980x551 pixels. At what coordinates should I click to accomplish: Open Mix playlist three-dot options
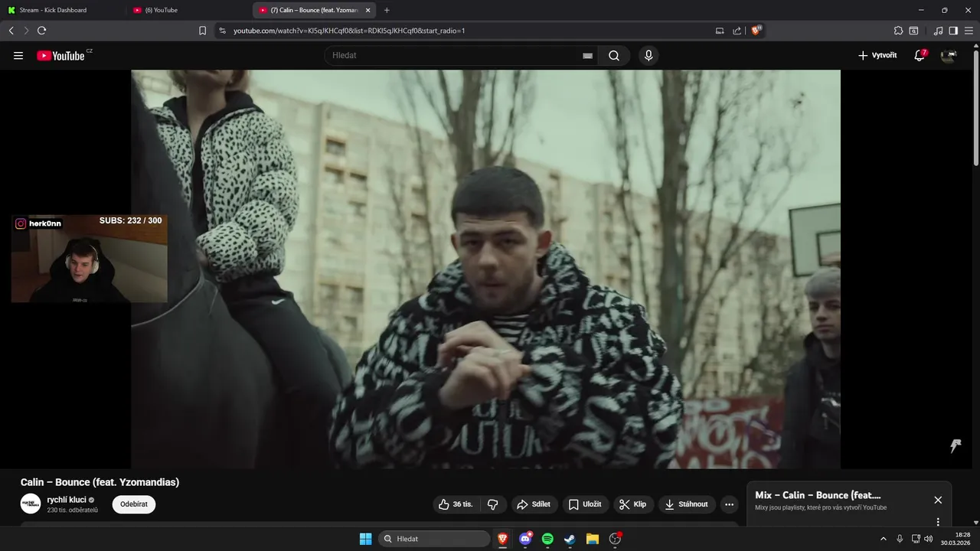tap(938, 522)
